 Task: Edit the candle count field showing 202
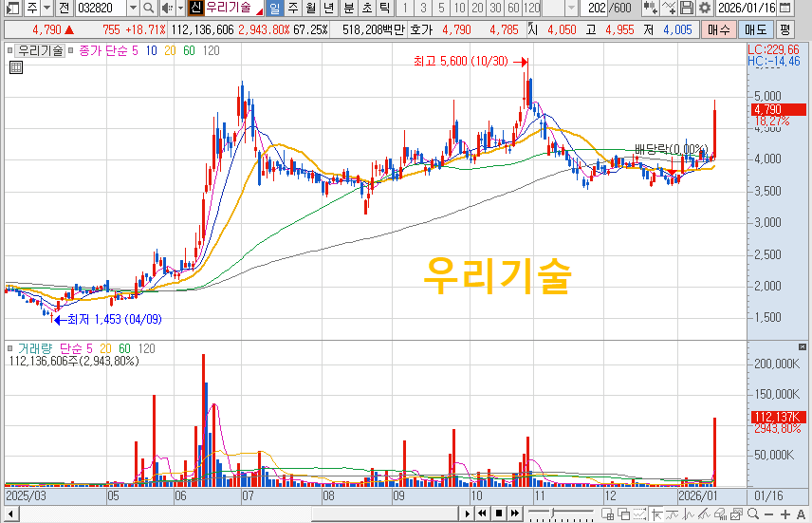(x=595, y=8)
